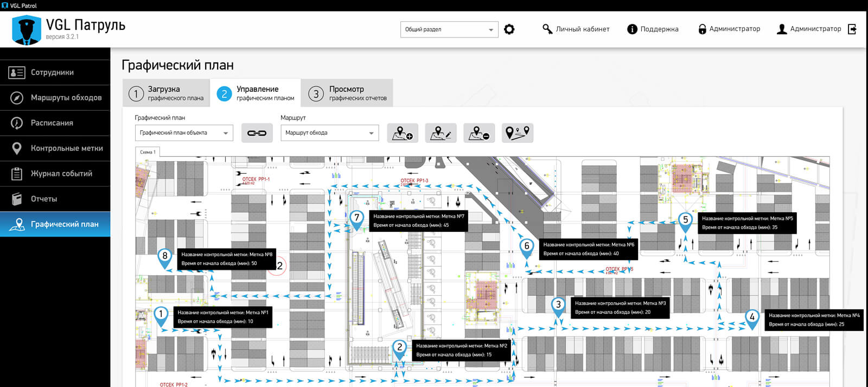Open Личный кабинет link with key icon
The width and height of the screenshot is (868, 387).
pos(576,29)
